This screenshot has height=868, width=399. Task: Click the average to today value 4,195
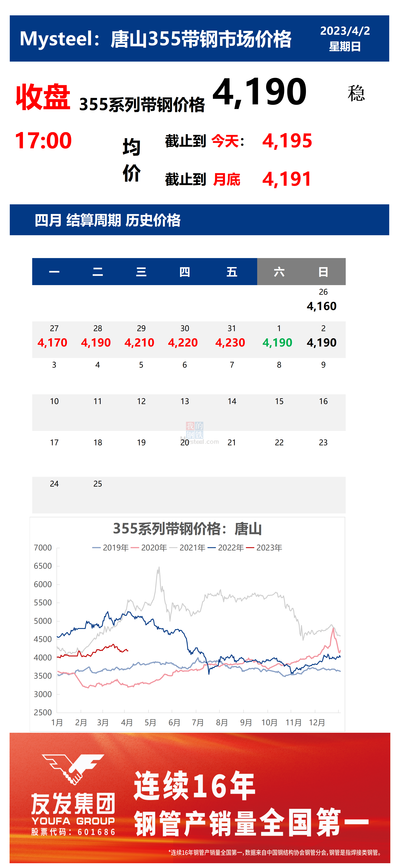287,141
